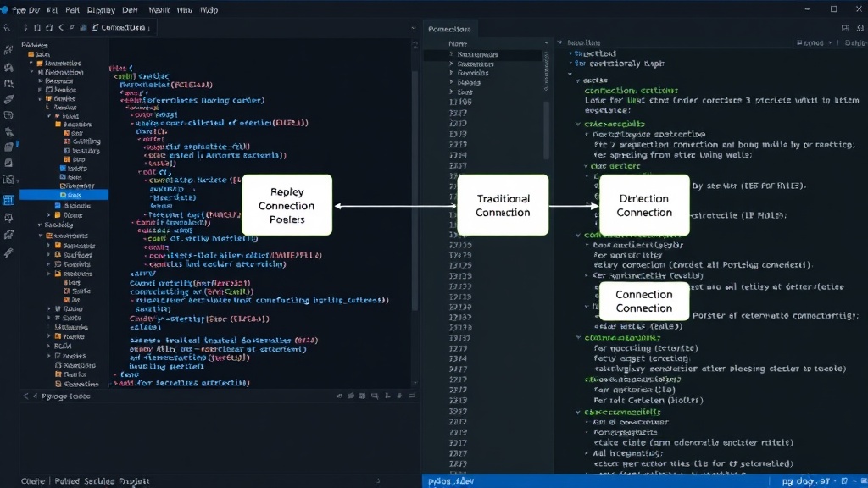Image resolution: width=868 pixels, height=488 pixels.
Task: Click the chat bubble icon in the bottom panel toolbar
Action: (375, 396)
